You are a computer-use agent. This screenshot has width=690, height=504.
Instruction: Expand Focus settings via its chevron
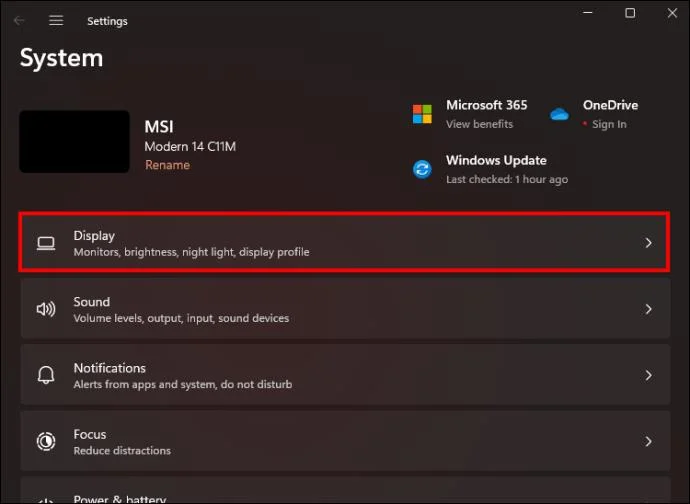648,441
